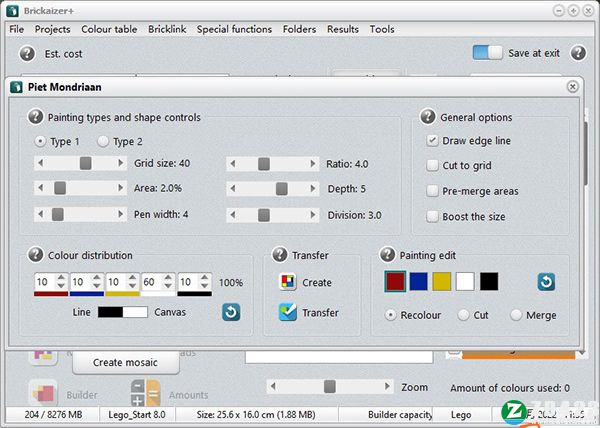This screenshot has height=428, width=600.
Task: Open the Bricklink menu
Action: coord(167,29)
